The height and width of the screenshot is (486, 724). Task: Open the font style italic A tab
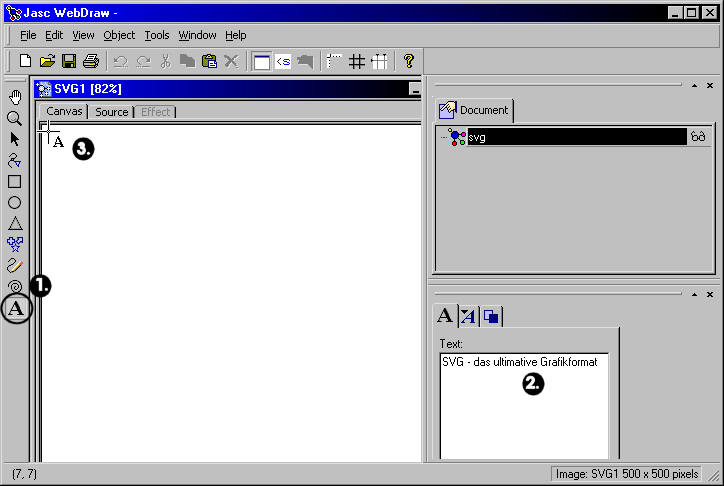tap(469, 317)
